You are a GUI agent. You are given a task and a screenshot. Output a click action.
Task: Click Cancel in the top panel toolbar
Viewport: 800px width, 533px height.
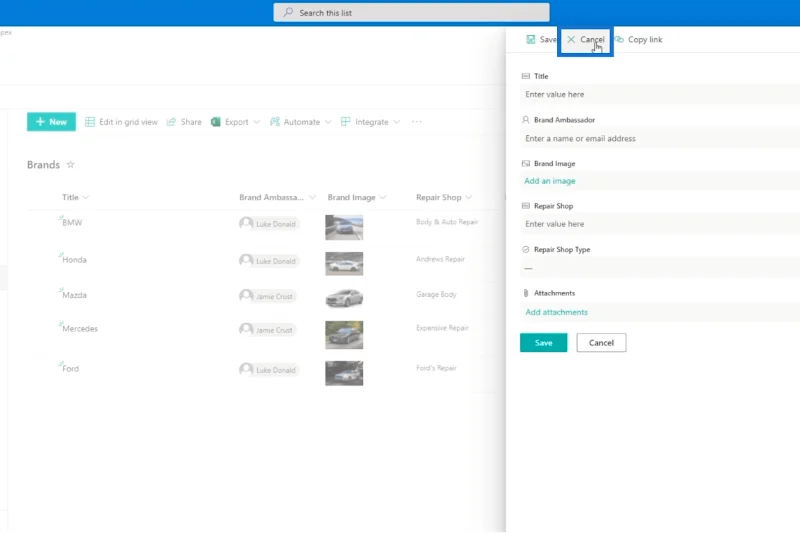tap(585, 39)
